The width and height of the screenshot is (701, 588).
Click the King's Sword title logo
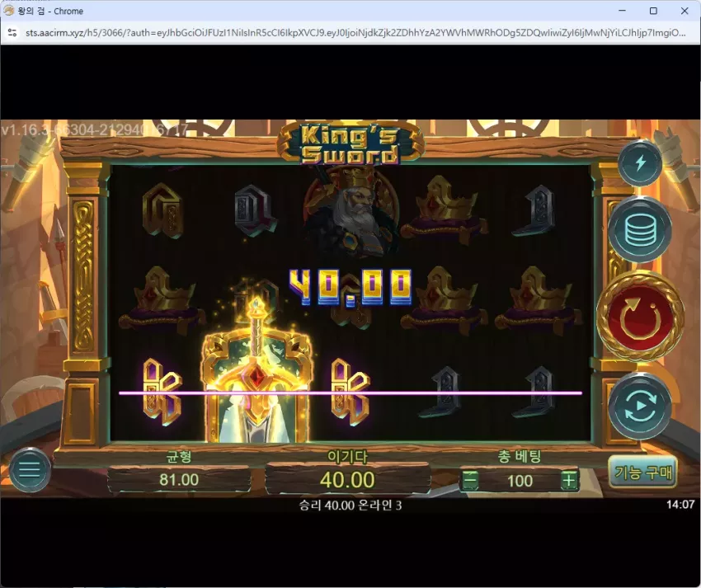point(350,143)
